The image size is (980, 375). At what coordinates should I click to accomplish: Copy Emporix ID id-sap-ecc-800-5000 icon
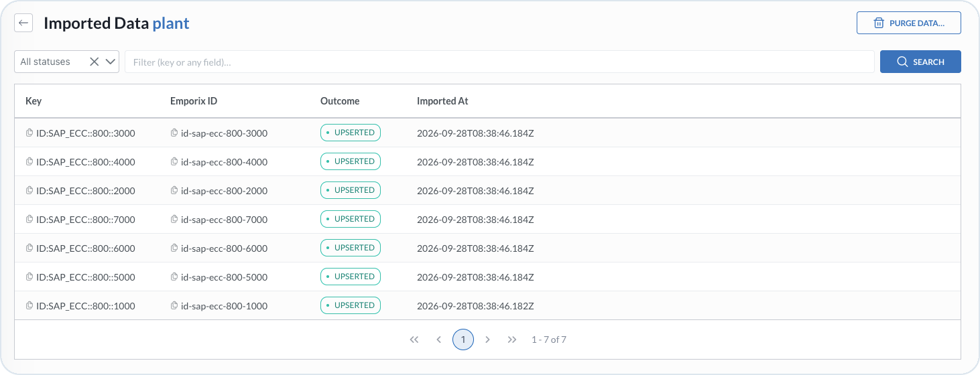tap(174, 277)
